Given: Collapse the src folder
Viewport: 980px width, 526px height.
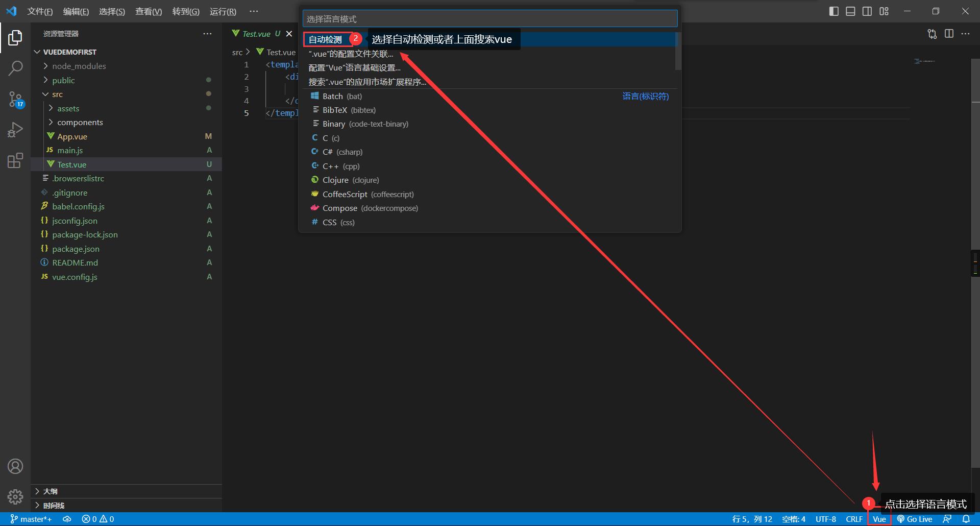Looking at the screenshot, I should coord(127,94).
